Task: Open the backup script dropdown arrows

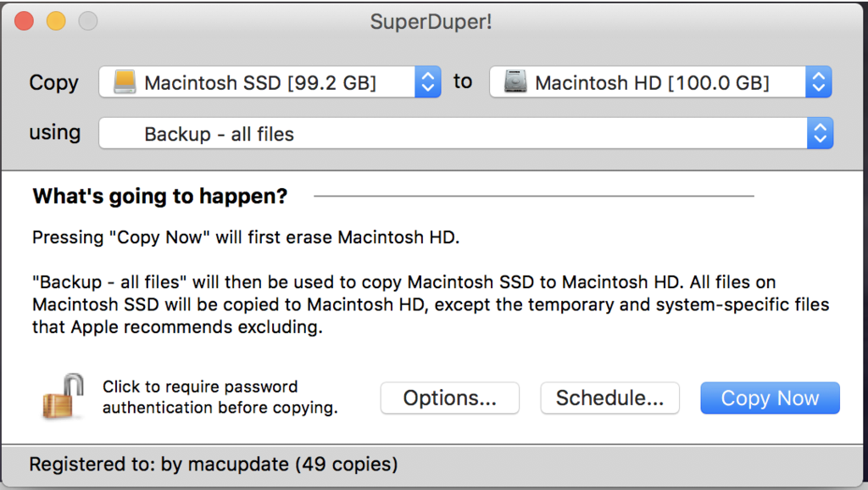Action: (x=819, y=133)
